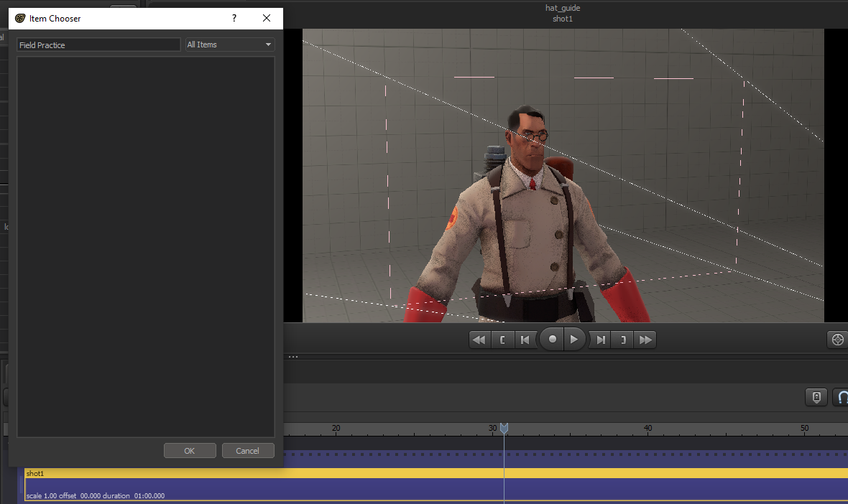Viewport: 848px width, 504px height.
Task: Open the All Items filter dropdown
Action: point(230,45)
